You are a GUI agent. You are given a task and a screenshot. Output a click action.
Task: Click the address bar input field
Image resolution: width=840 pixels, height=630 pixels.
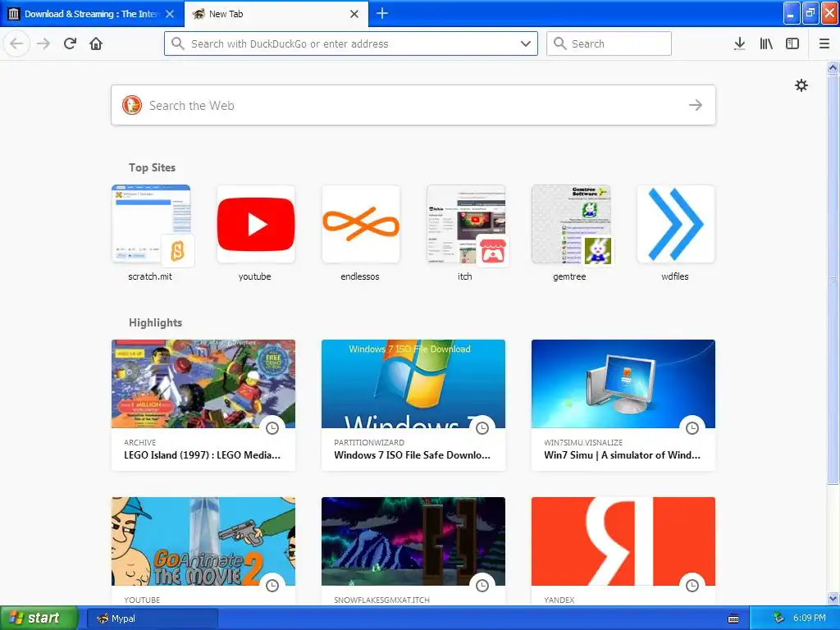(x=351, y=43)
